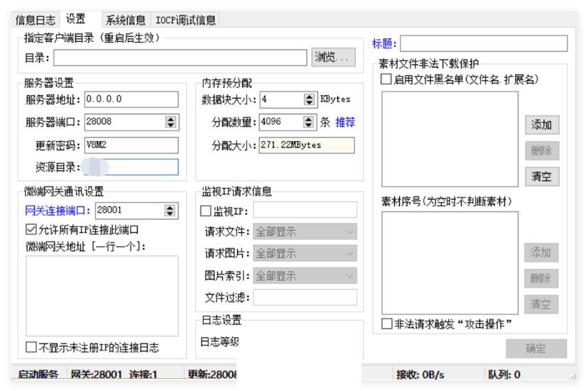588x391 pixels.
Task: Open the IOCP调试信息 tab
Action: tap(185, 20)
